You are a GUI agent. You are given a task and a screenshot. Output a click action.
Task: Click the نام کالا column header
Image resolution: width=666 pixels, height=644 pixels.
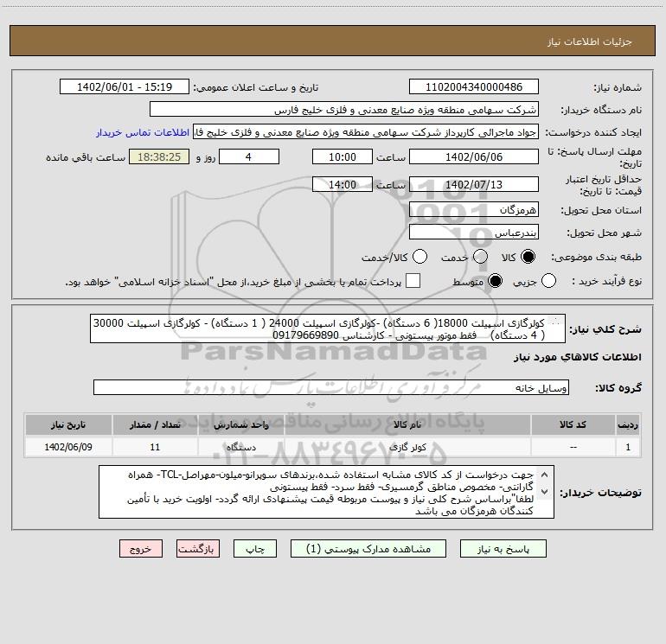click(x=407, y=424)
